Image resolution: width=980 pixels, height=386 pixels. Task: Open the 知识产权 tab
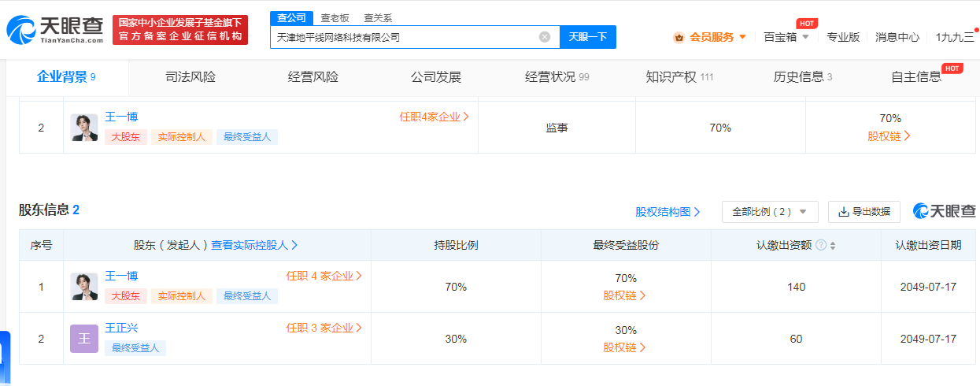click(671, 76)
